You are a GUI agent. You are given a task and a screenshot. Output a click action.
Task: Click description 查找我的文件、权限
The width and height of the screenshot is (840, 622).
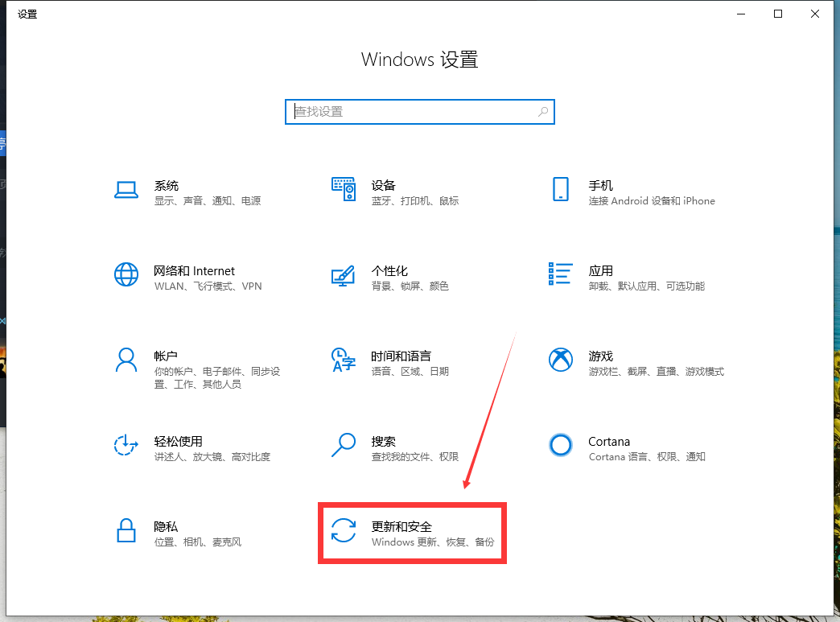click(414, 456)
